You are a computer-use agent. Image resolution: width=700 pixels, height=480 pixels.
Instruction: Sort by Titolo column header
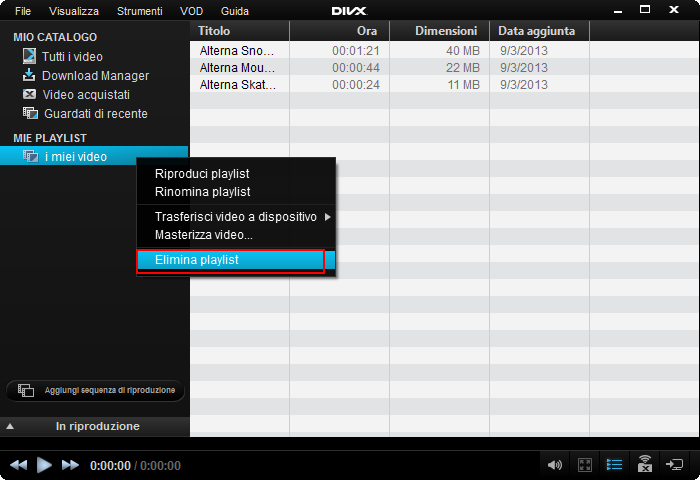point(240,31)
